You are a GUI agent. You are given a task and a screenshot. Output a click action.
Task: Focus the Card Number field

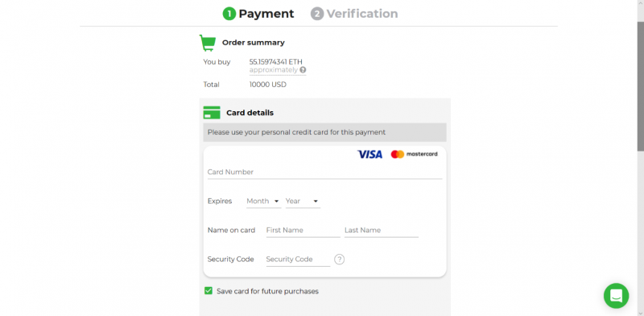coord(325,172)
